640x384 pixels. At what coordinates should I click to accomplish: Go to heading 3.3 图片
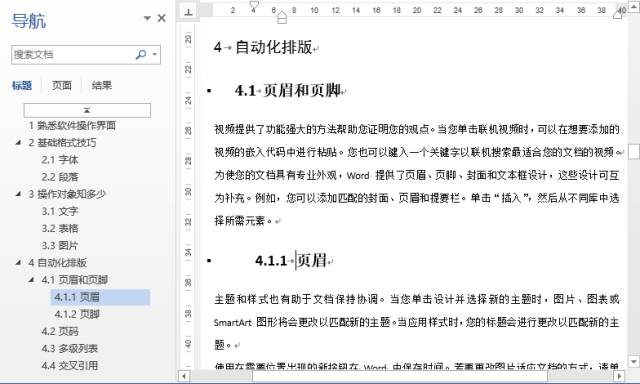pyautogui.click(x=60, y=245)
